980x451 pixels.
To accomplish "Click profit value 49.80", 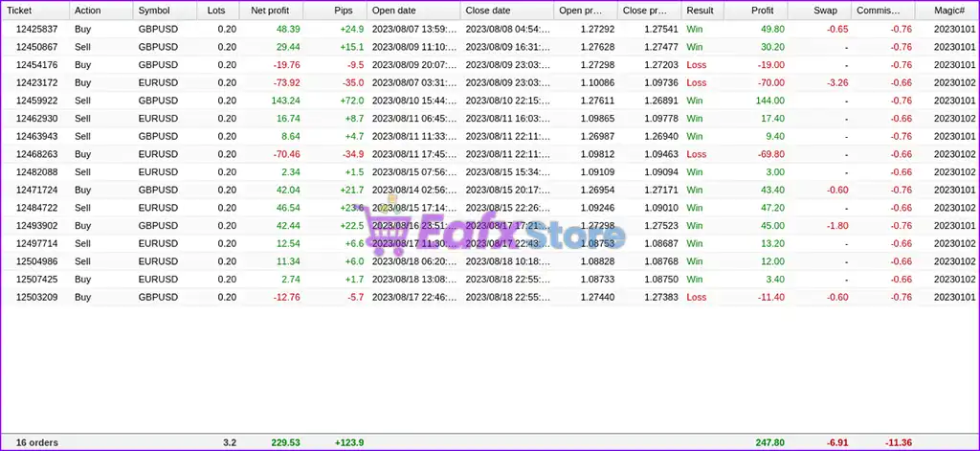I will click(x=772, y=29).
